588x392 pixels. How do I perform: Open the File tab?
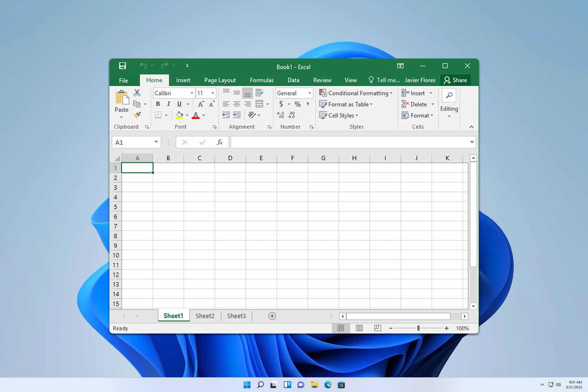click(x=123, y=80)
